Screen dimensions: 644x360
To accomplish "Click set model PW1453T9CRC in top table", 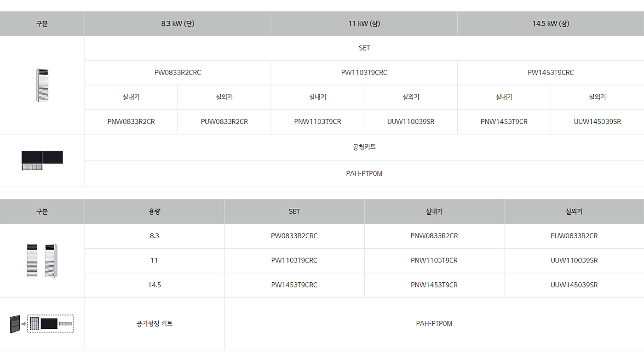I will click(551, 73).
